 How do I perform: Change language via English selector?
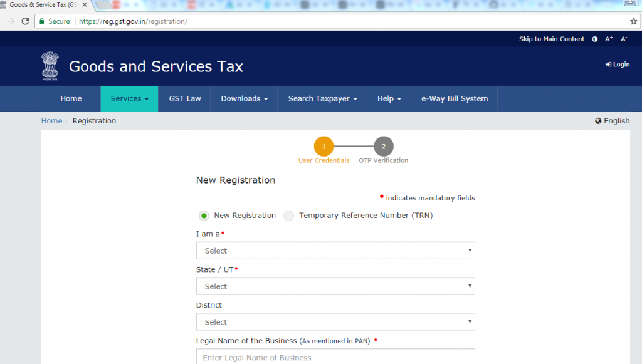612,121
